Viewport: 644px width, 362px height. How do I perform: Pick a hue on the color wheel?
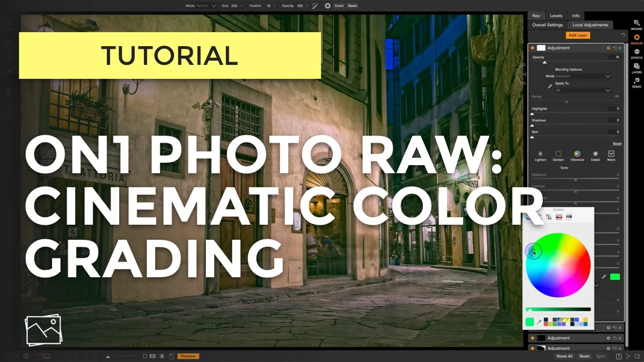[558, 265]
